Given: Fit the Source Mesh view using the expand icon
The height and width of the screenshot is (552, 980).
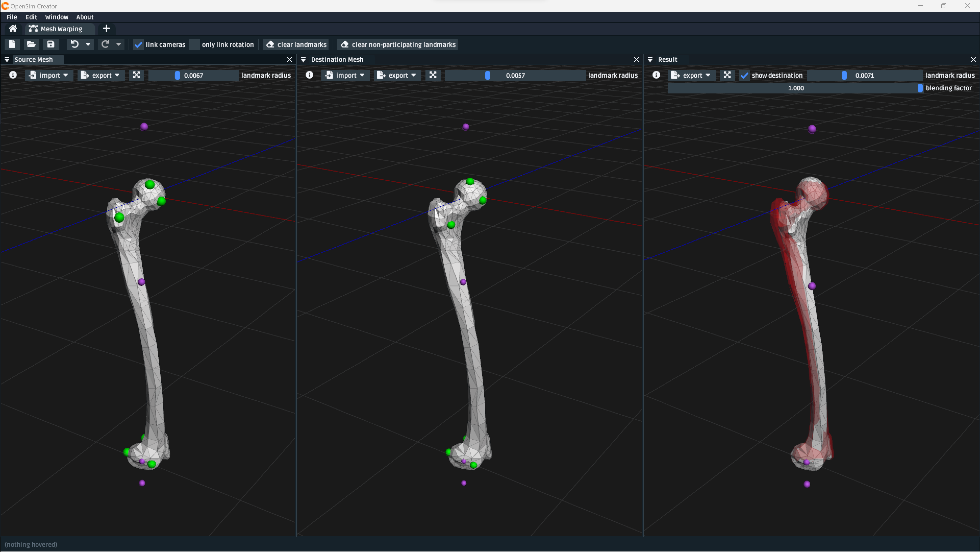Looking at the screenshot, I should [x=136, y=75].
